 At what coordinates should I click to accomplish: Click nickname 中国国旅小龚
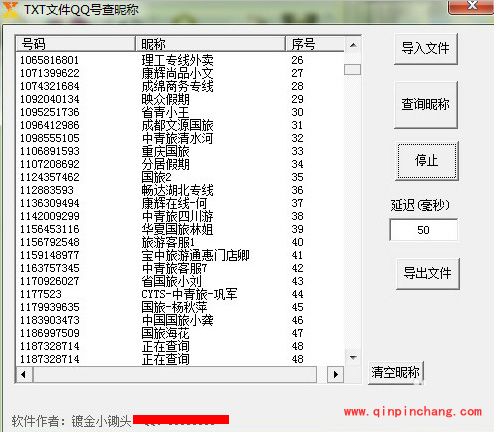coord(177,320)
